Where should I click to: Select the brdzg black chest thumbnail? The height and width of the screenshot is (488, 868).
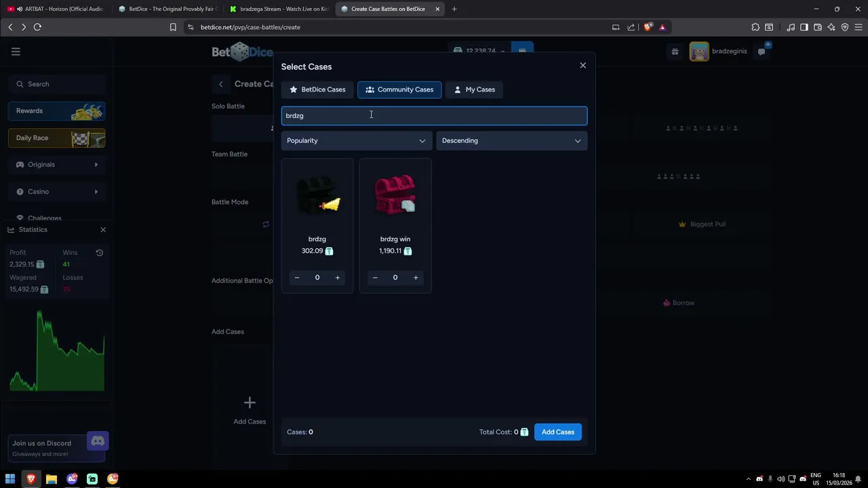coord(317,195)
